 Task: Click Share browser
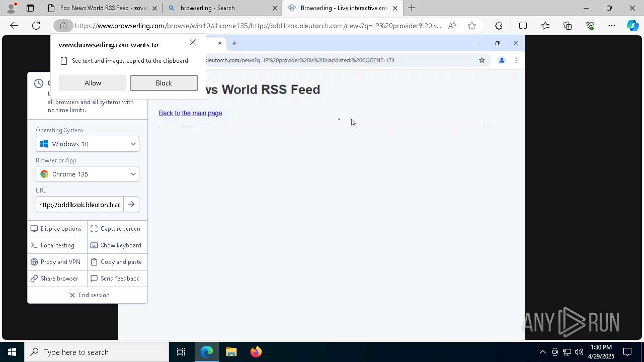[x=57, y=279]
